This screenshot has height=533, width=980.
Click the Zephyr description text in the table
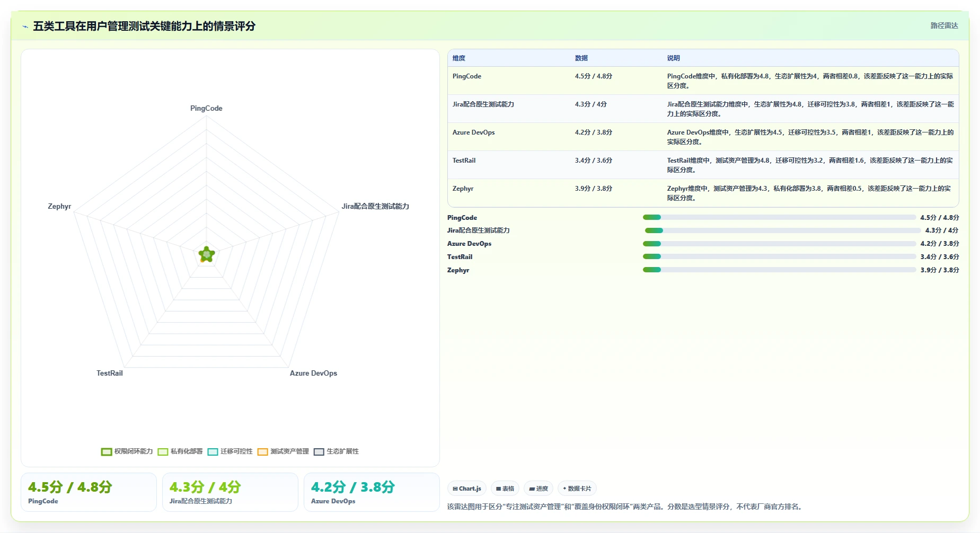click(x=810, y=193)
